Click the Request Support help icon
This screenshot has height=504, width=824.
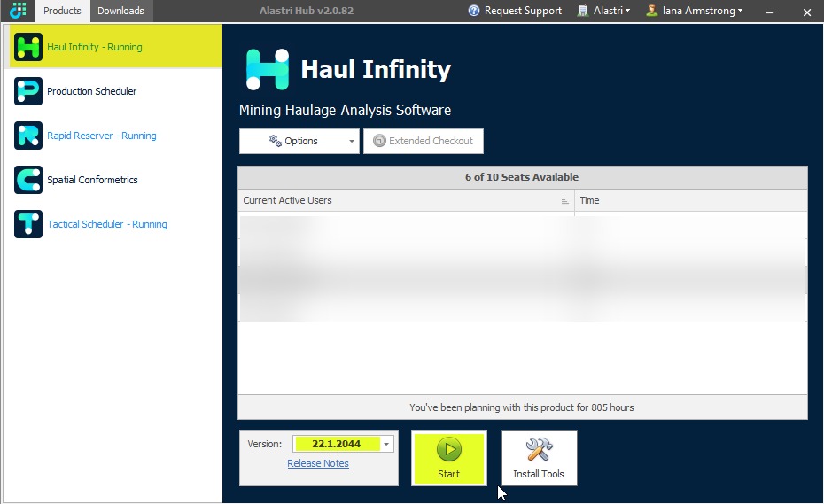click(473, 11)
